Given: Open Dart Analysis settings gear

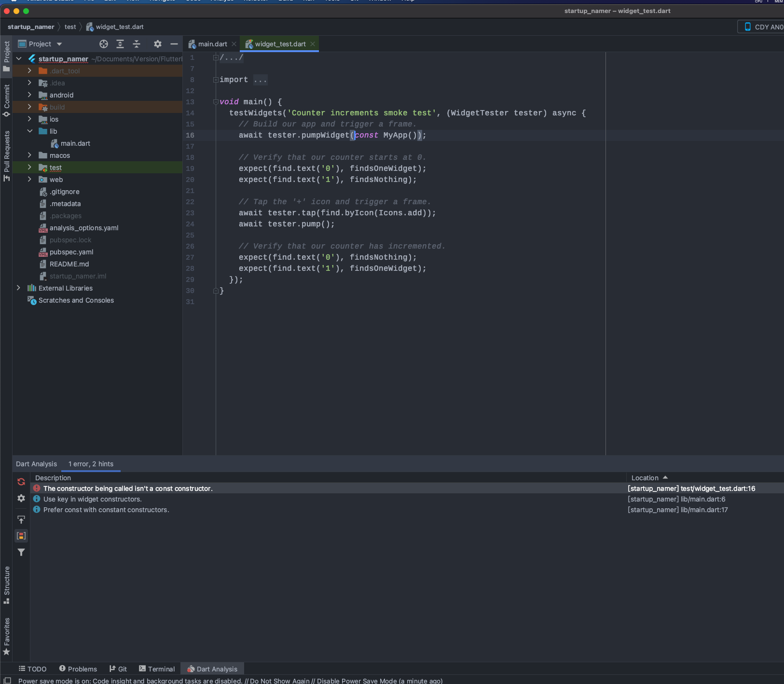Looking at the screenshot, I should pos(21,498).
